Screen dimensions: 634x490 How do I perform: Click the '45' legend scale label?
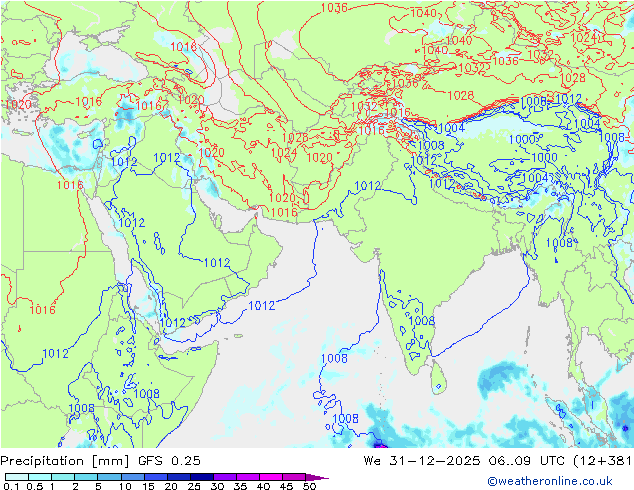click(x=286, y=486)
